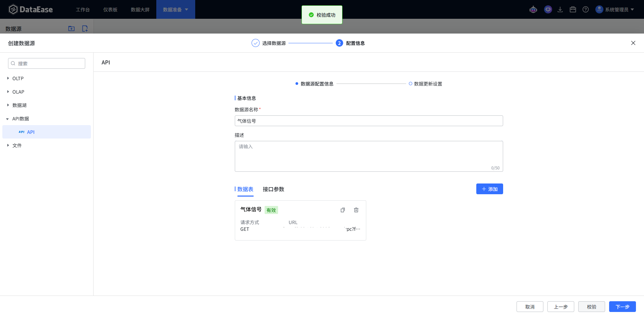Click the 上一步 button
644x317 pixels.
coord(561,307)
